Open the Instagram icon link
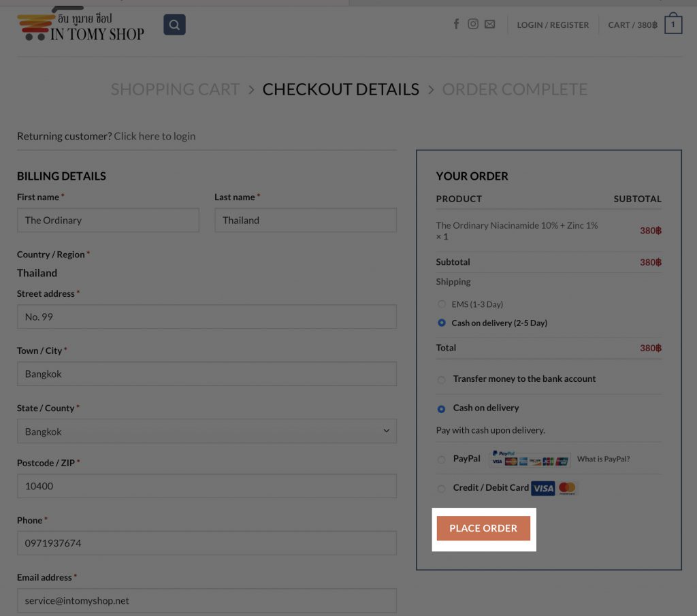This screenshot has width=697, height=616. tap(473, 24)
